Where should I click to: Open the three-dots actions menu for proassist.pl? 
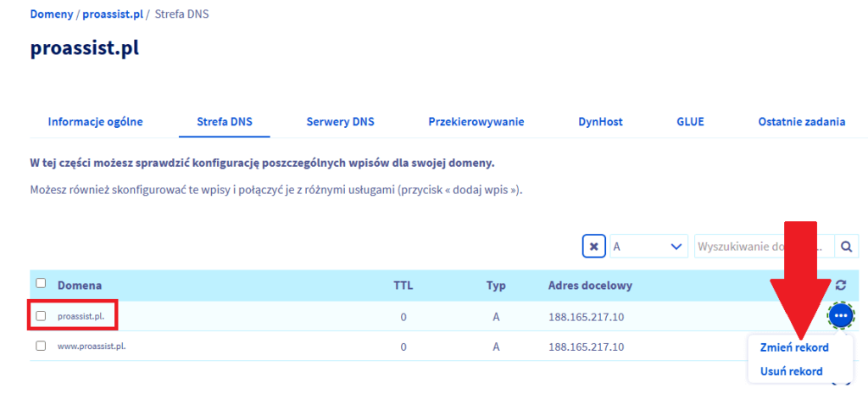pyautogui.click(x=840, y=316)
